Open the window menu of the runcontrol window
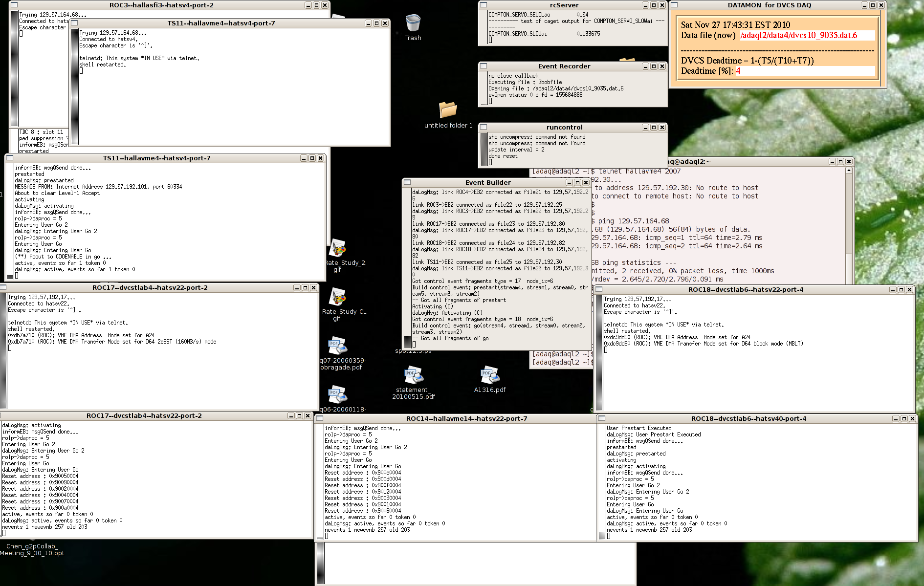The height and width of the screenshot is (586, 924). tap(484, 127)
